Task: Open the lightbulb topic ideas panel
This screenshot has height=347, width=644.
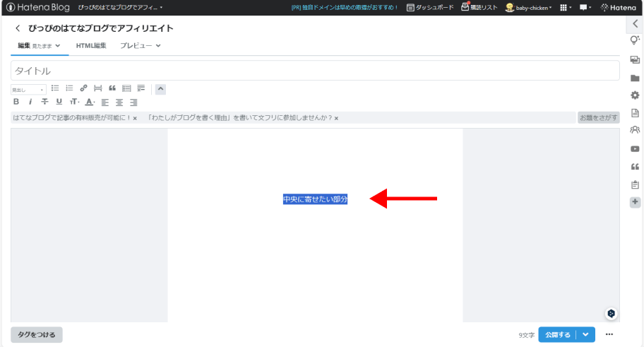Action: coord(635,40)
